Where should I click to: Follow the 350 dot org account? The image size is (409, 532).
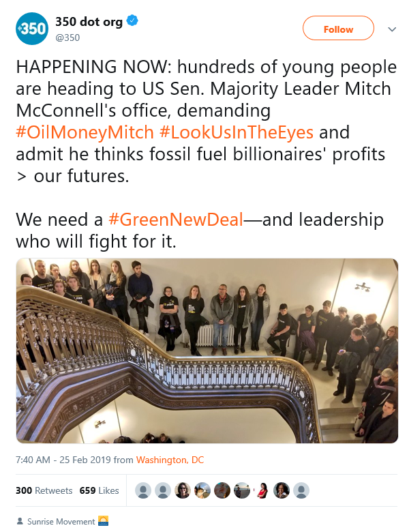coord(338,29)
